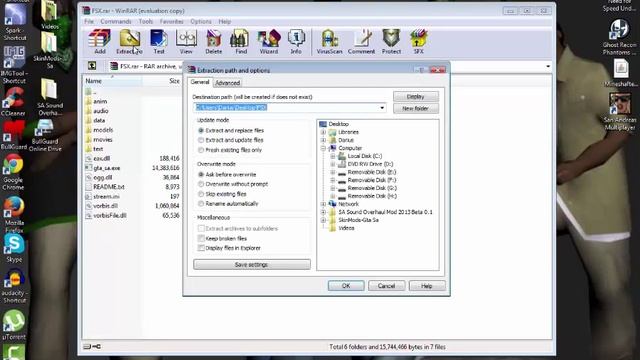The height and width of the screenshot is (360, 640).
Task: Switch to the General tab
Action: [x=200, y=82]
